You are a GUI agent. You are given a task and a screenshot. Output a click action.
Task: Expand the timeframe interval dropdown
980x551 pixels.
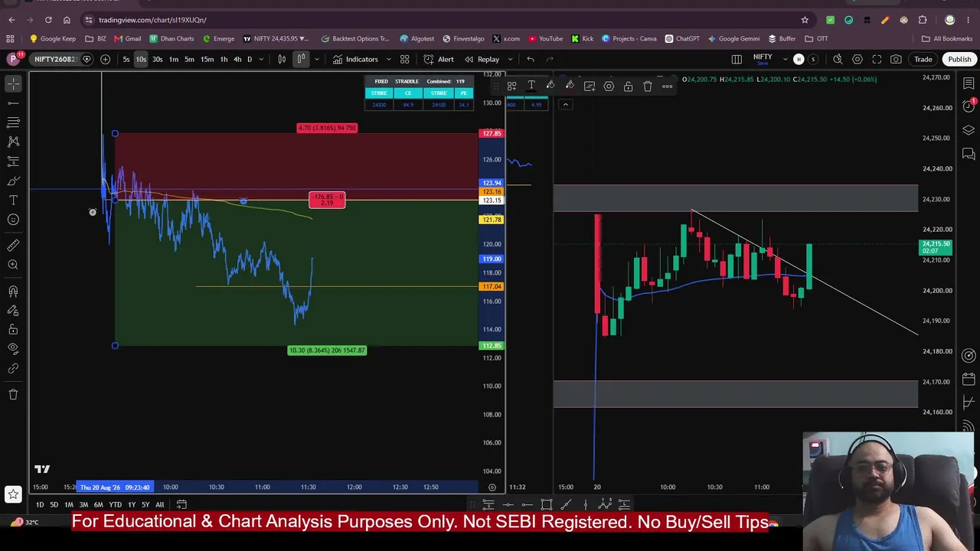point(261,59)
